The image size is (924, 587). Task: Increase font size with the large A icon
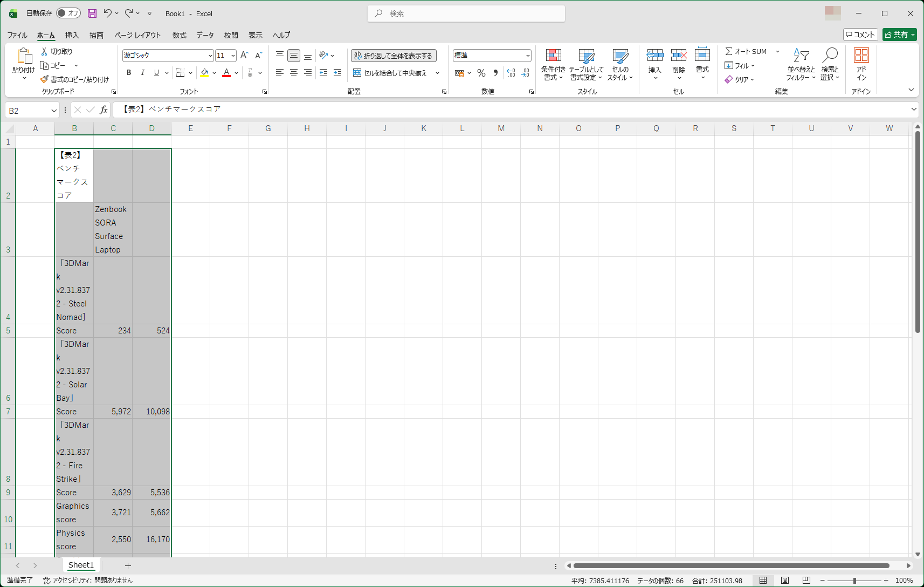coord(244,55)
